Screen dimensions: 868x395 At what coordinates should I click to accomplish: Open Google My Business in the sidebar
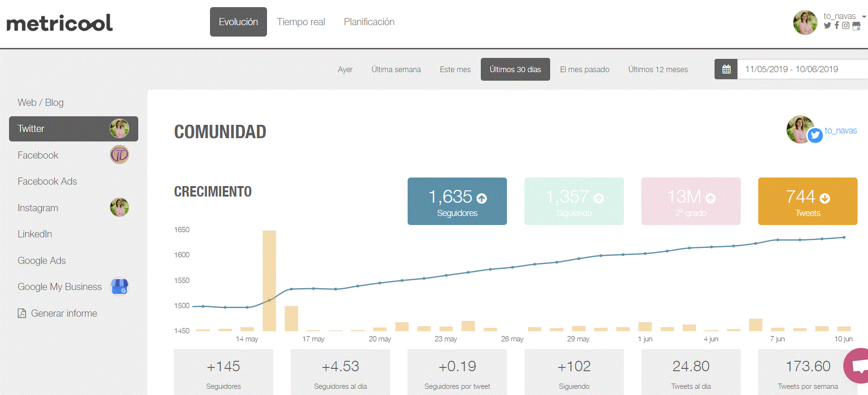(x=59, y=287)
